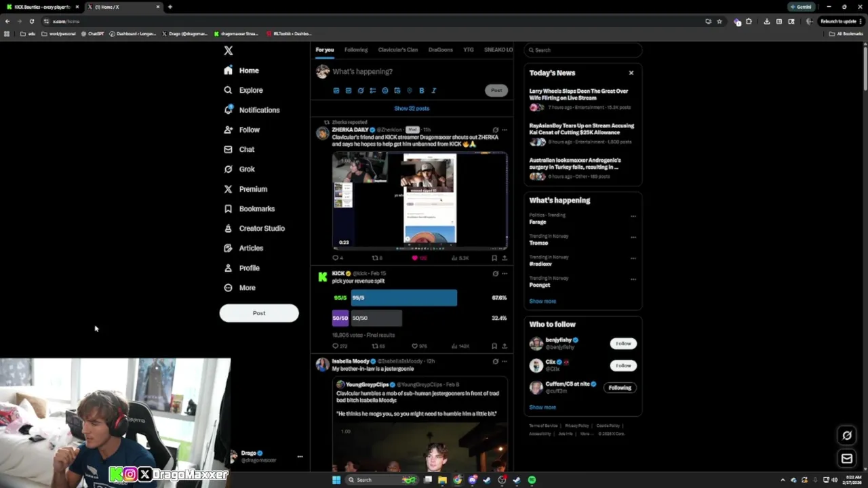Click the X logo in sidebar

pos(229,51)
